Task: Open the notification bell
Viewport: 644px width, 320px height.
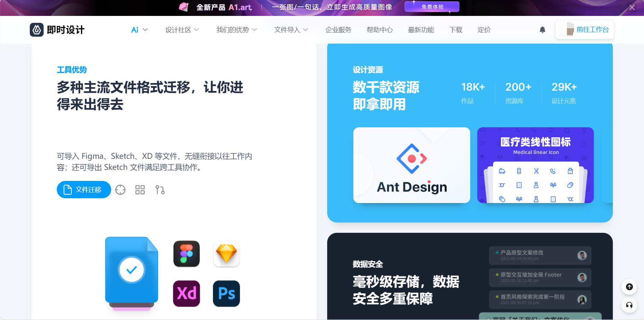Action: point(543,30)
